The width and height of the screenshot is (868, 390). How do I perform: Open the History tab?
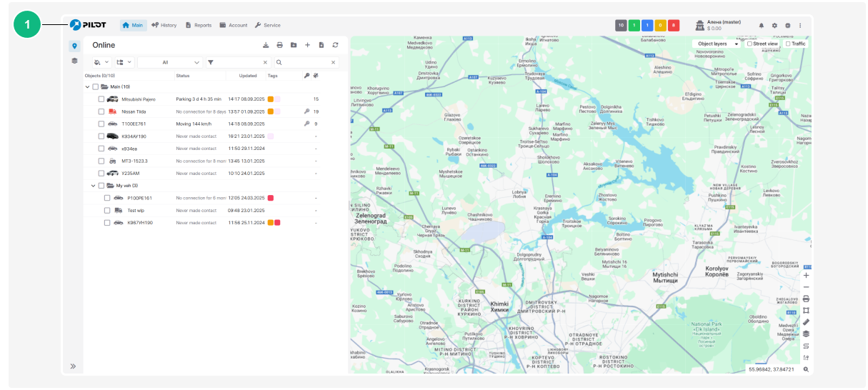coord(164,25)
